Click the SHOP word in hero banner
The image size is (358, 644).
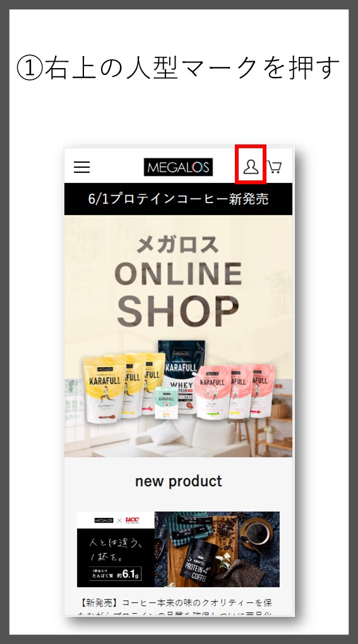point(178,310)
